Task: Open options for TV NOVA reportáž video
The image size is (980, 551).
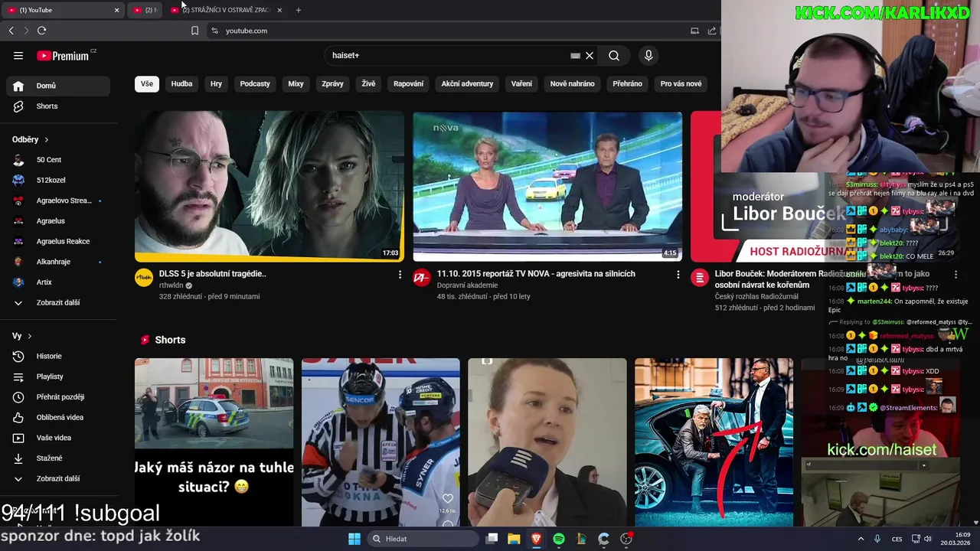Action: (x=678, y=274)
